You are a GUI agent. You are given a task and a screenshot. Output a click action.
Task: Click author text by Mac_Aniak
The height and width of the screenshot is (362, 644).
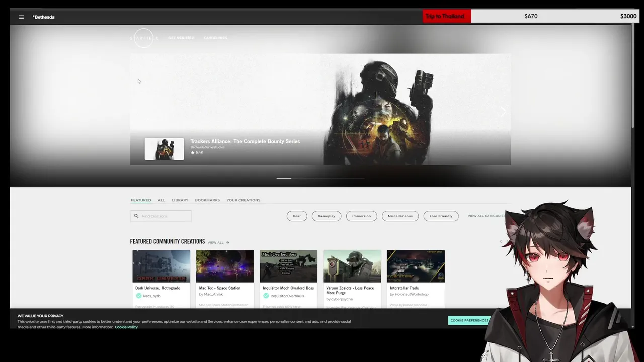coord(211,294)
